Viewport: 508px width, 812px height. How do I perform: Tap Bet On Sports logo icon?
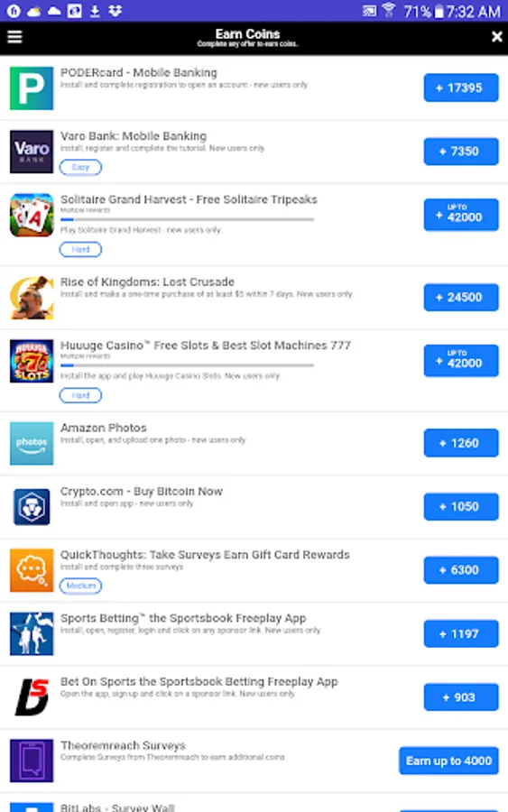[32, 697]
